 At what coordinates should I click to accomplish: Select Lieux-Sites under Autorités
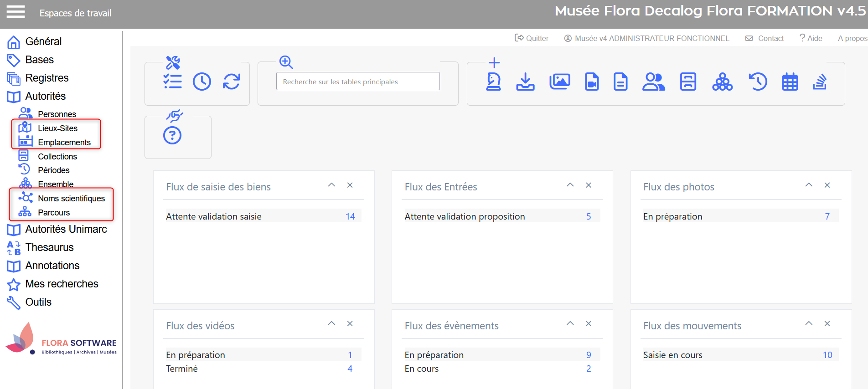[x=57, y=128]
